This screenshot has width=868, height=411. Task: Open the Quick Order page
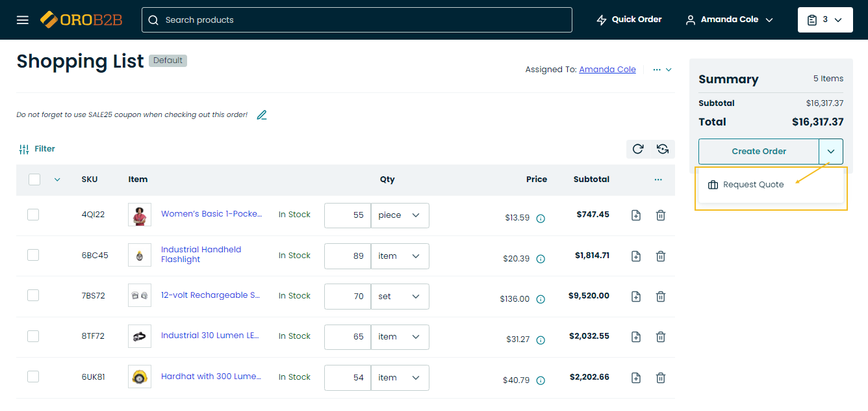(629, 20)
